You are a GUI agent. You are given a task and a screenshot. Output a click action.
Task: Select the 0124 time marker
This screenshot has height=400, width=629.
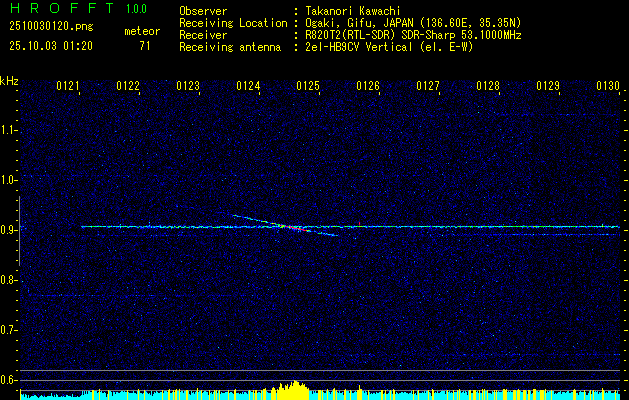248,87
